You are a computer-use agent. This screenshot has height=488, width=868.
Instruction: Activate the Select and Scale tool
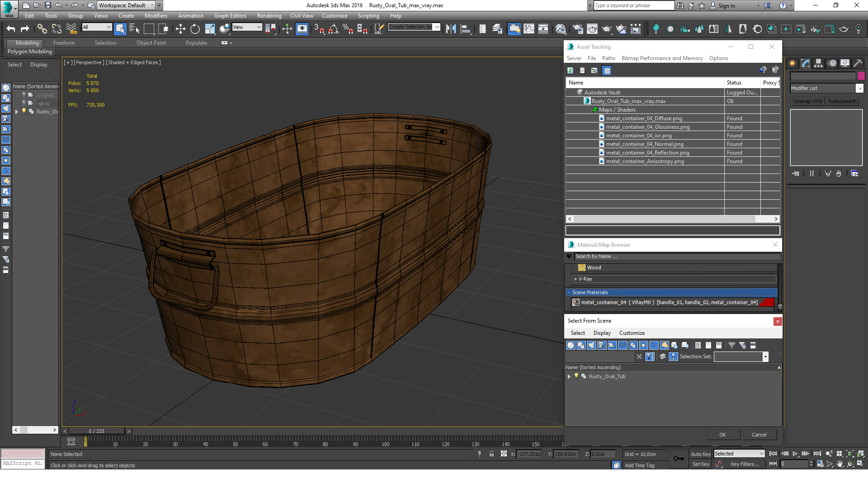pos(210,29)
